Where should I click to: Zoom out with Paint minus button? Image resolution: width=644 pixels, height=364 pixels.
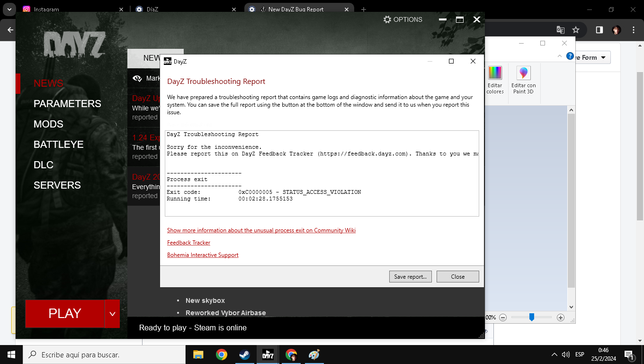(x=503, y=318)
